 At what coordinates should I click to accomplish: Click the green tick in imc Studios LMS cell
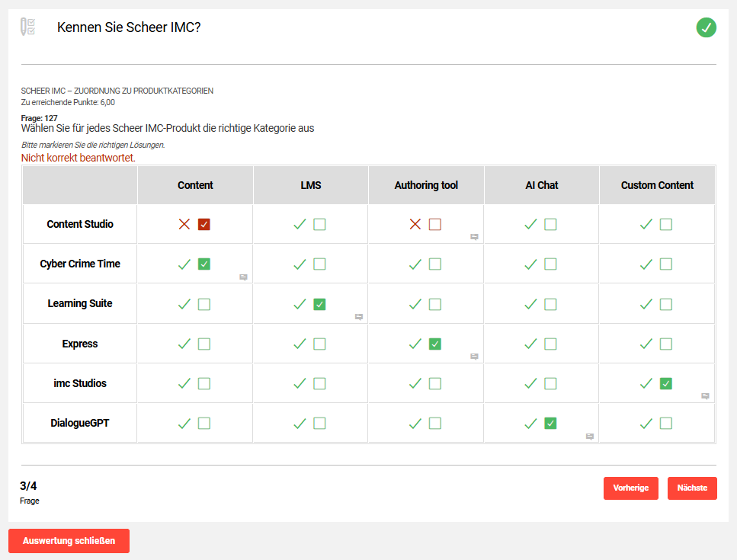(300, 384)
